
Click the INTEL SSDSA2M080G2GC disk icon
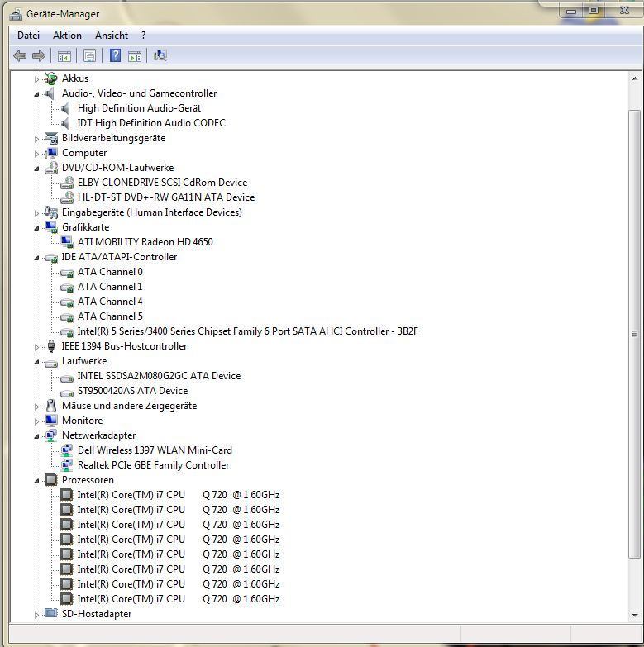pos(67,377)
